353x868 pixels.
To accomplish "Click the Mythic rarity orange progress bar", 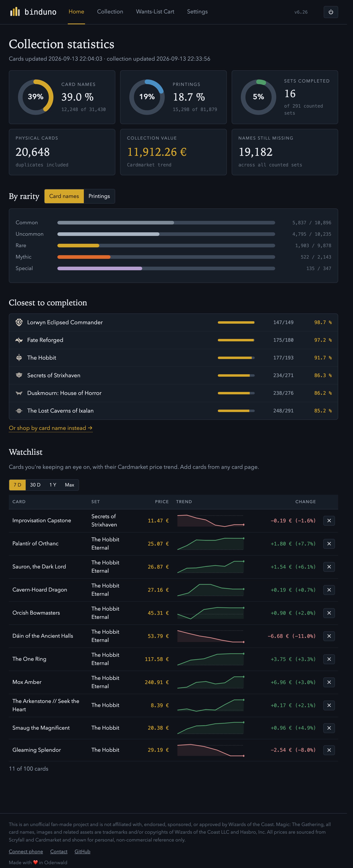I will click(x=166, y=257).
